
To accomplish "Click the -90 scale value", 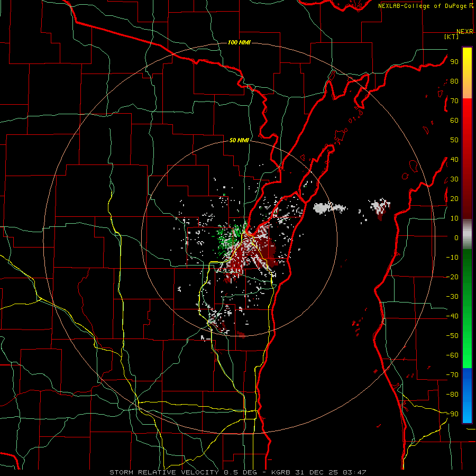I will click(x=452, y=414).
